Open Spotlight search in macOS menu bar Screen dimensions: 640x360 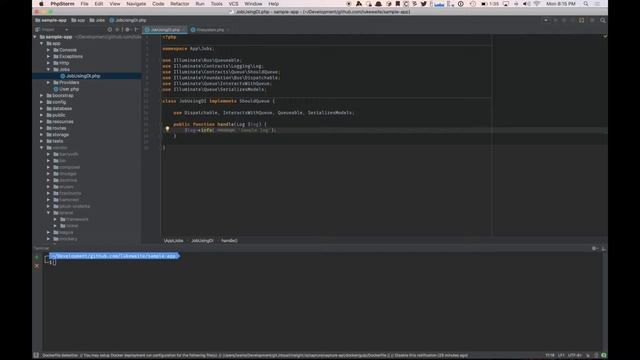click(x=586, y=4)
